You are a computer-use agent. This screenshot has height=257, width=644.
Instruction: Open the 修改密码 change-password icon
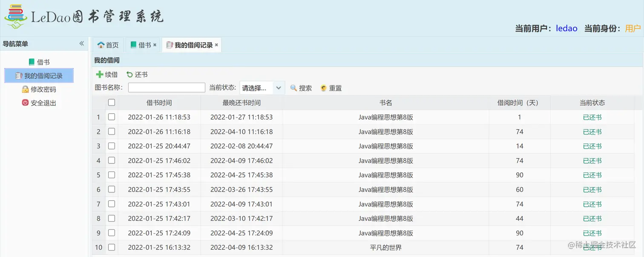26,89
